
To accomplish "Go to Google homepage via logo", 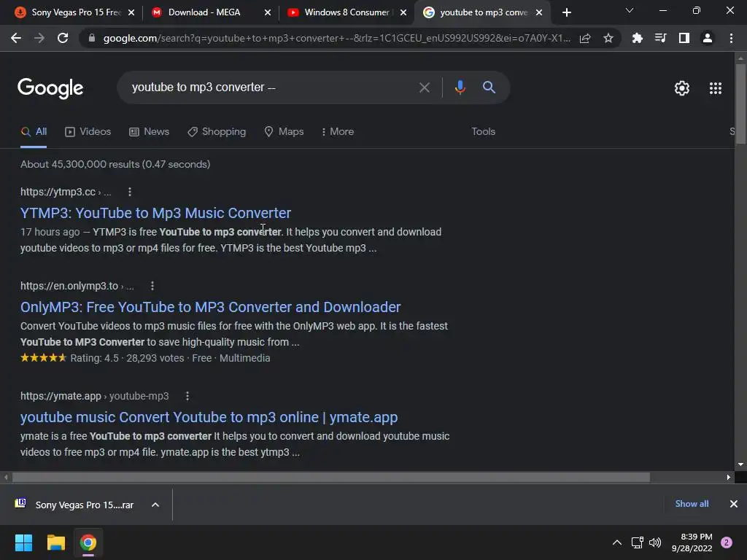I will click(x=50, y=88).
